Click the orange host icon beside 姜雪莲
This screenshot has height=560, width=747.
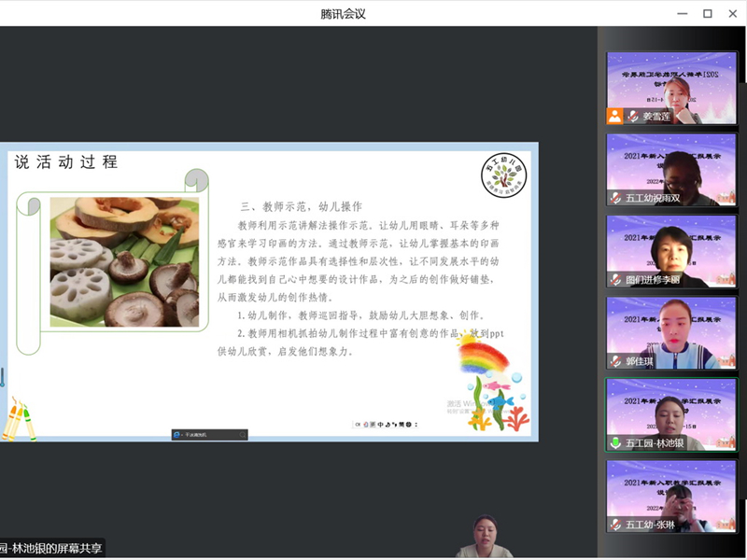tap(614, 117)
